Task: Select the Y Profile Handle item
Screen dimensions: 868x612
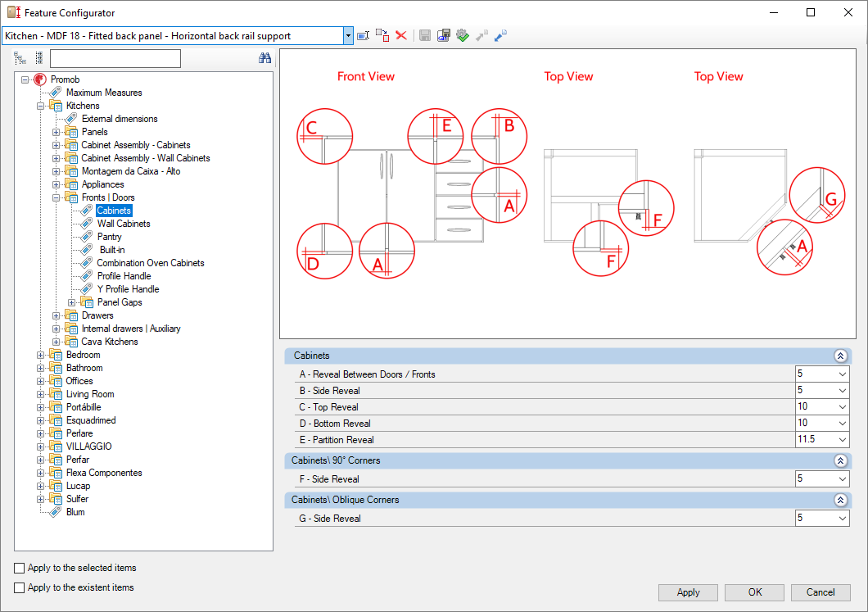Action: pyautogui.click(x=128, y=289)
